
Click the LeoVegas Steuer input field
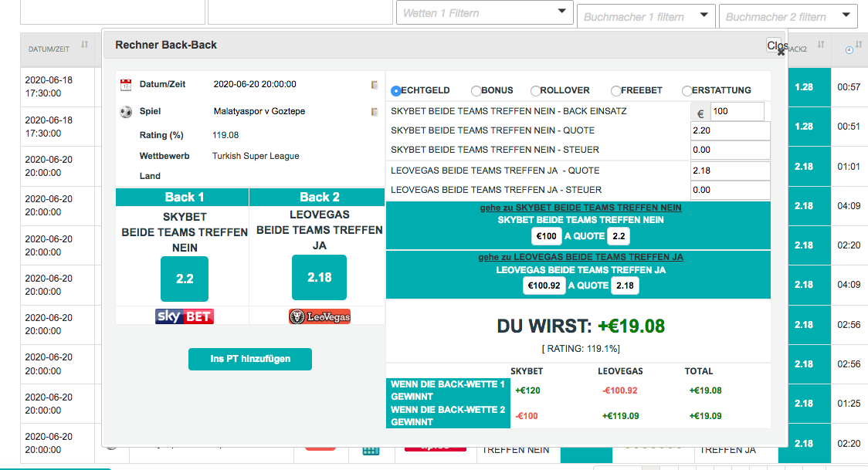pyautogui.click(x=731, y=190)
